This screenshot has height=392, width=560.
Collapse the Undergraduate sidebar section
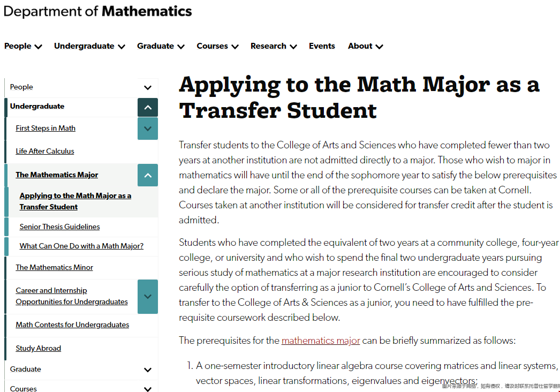[148, 107]
